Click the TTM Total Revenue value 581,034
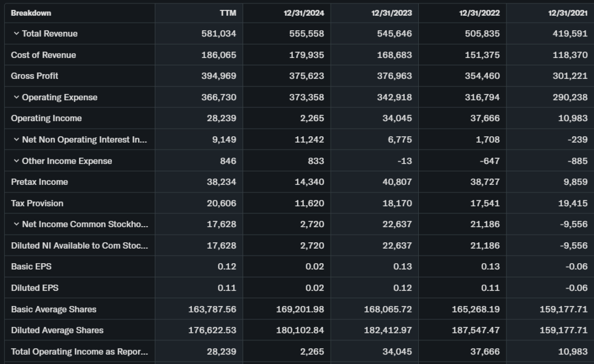Viewport: 594px width, 364px height. [x=219, y=34]
